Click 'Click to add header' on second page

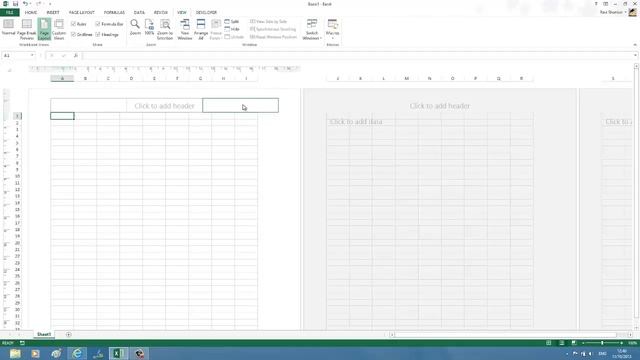[440, 106]
